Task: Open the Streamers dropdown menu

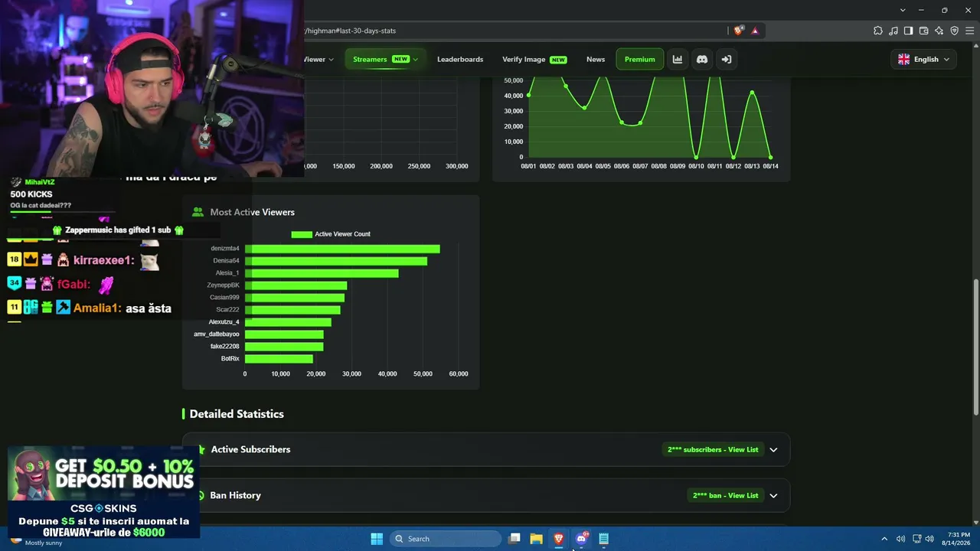Action: [385, 59]
